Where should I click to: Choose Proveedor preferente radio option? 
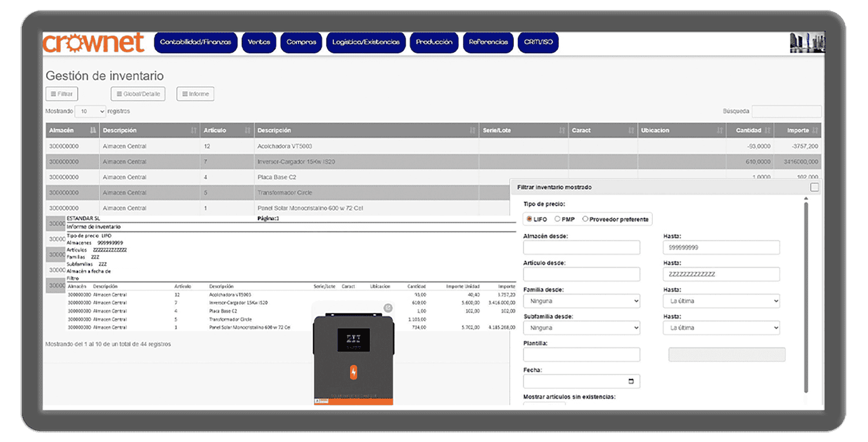[586, 219]
